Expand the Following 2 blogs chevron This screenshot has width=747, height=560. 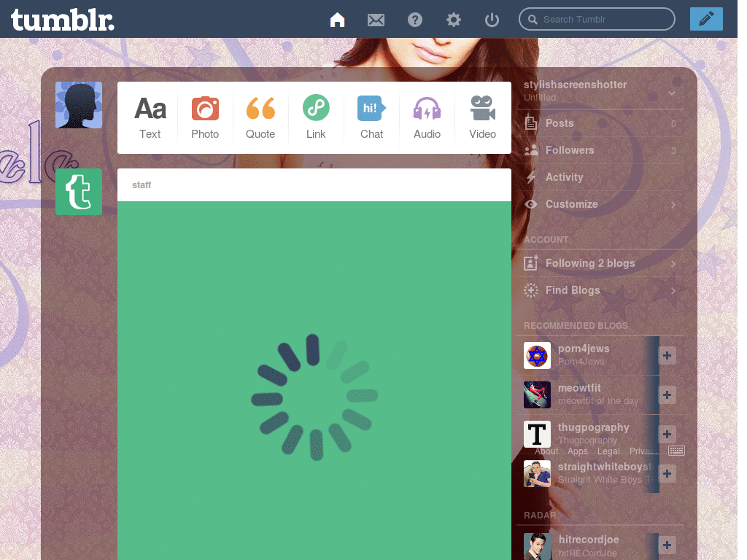click(x=673, y=264)
